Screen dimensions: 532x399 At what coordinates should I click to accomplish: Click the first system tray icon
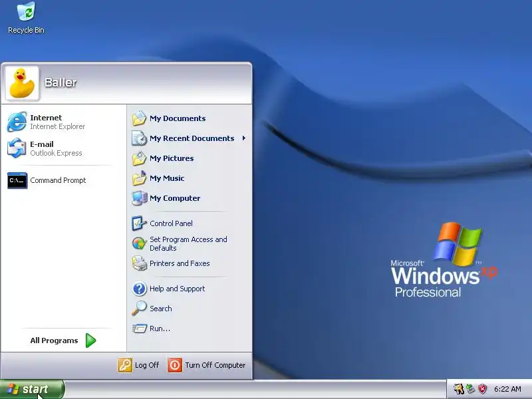[x=459, y=389]
